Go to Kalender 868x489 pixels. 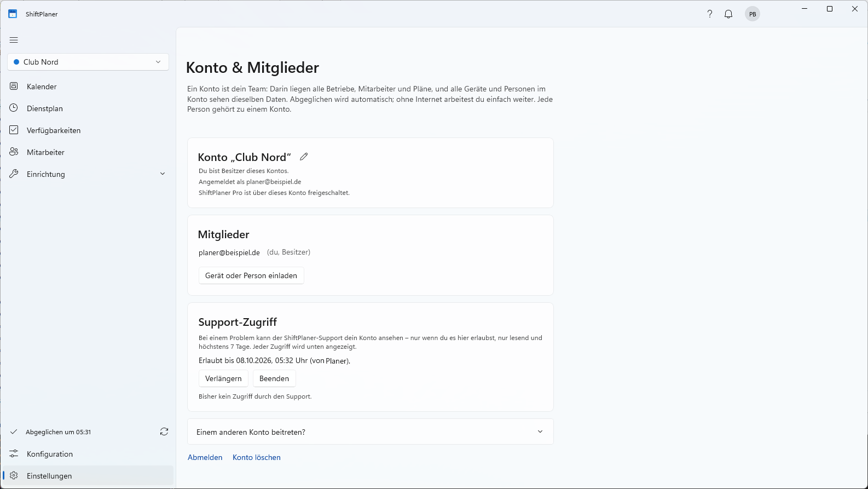pos(88,87)
